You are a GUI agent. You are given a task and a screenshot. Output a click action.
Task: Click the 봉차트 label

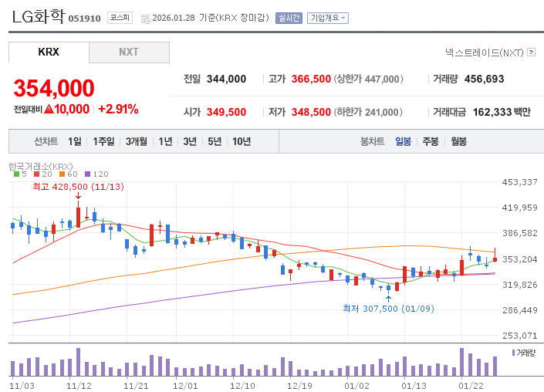click(x=372, y=141)
